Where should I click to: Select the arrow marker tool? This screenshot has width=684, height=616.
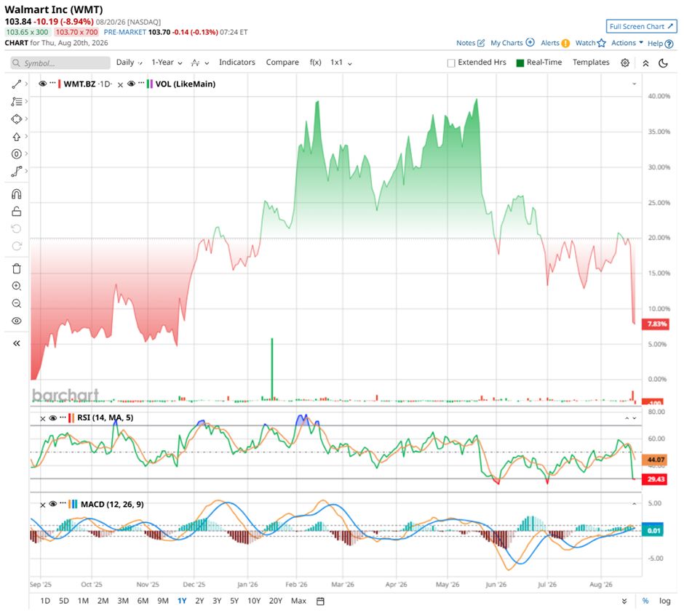[17, 137]
